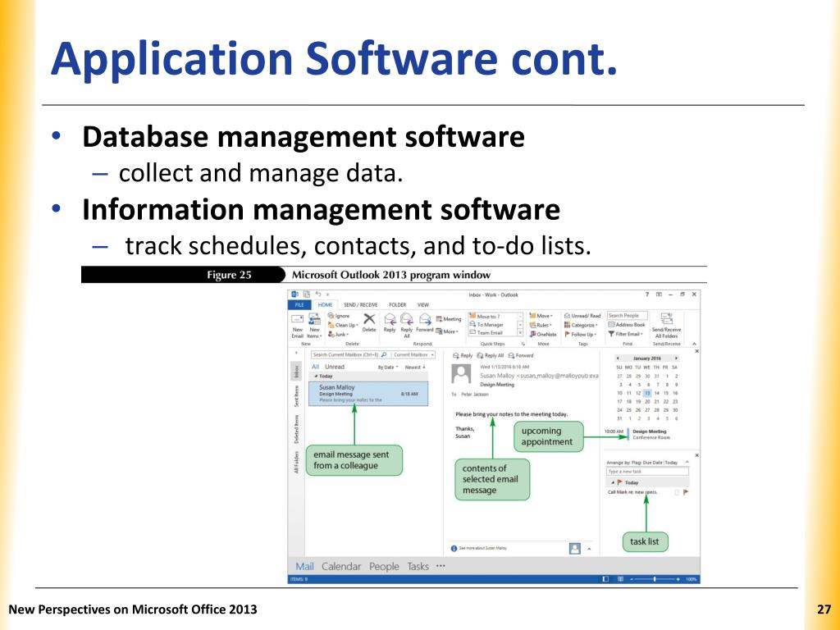Click the Undo icon in title bar
840x630 pixels.
pos(318,294)
